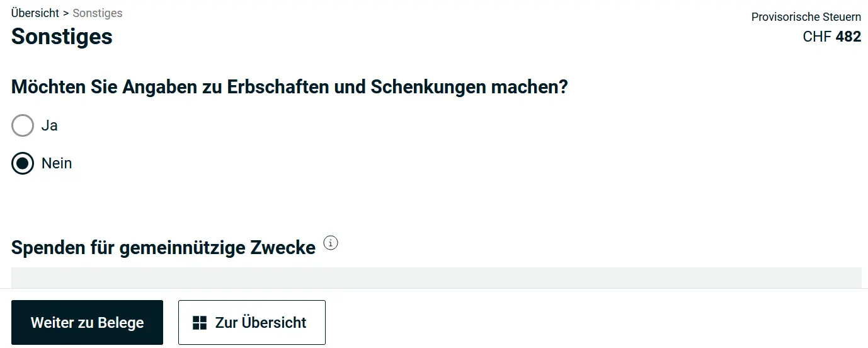The width and height of the screenshot is (868, 348).
Task: Click the word Belege in the dark button
Action: pos(120,323)
